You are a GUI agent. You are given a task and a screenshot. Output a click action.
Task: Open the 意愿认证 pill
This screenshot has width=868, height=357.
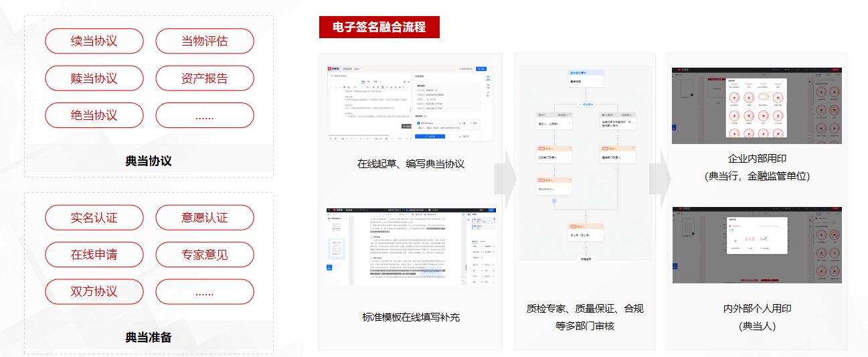(x=205, y=218)
